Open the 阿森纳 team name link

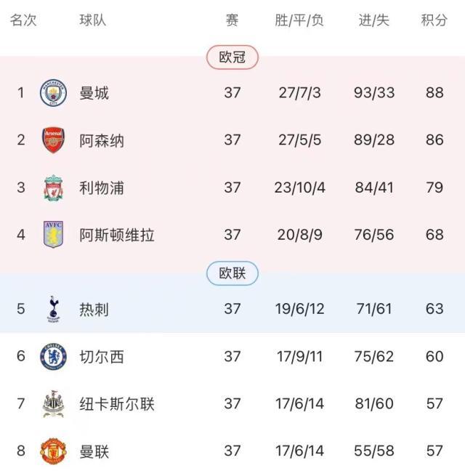102,140
